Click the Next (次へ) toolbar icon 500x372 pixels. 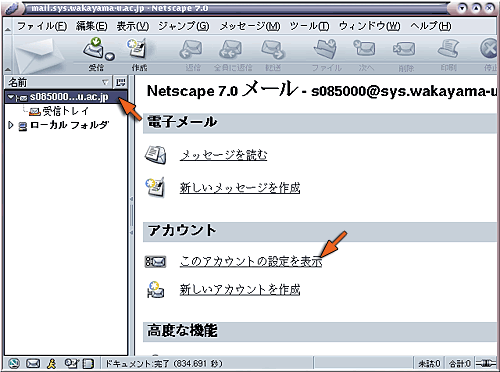click(x=365, y=49)
